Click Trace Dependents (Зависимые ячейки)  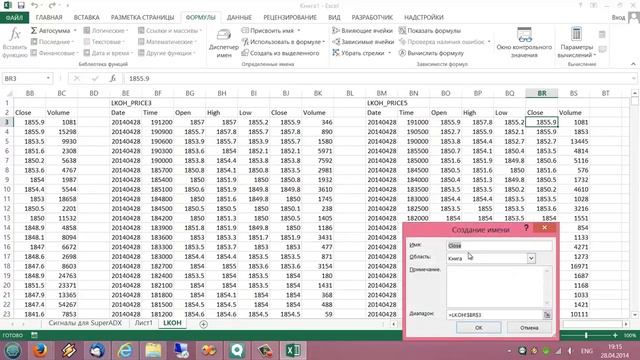[x=363, y=42]
